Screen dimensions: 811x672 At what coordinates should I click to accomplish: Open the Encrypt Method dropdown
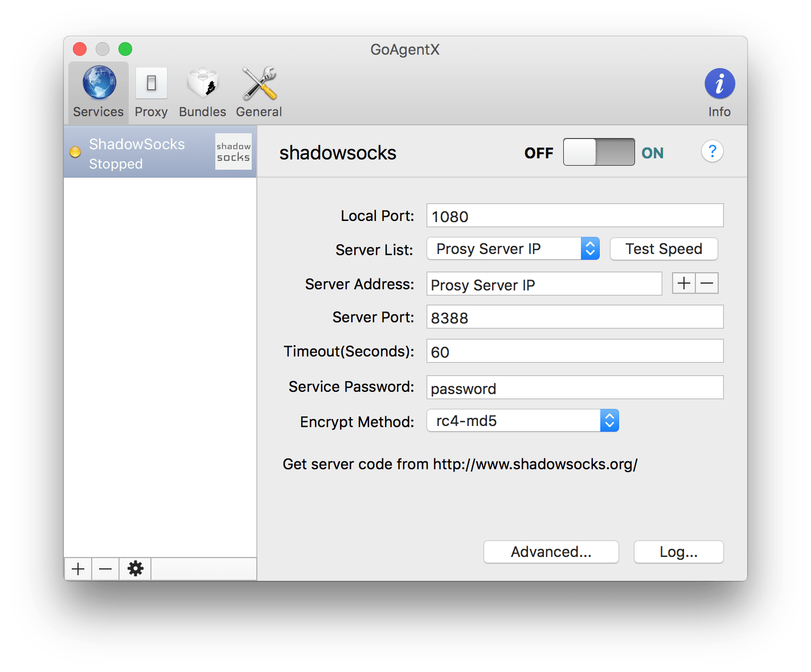tap(522, 421)
